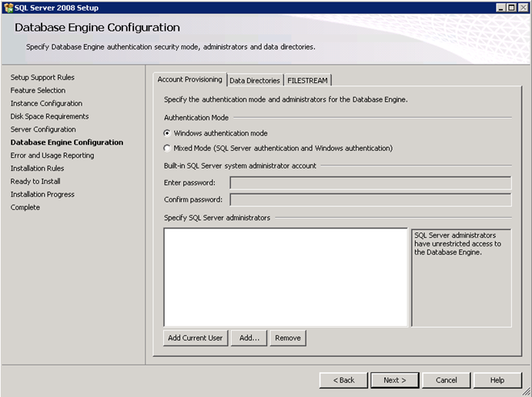
Task: Proceed with the Next > button
Action: tap(395, 380)
